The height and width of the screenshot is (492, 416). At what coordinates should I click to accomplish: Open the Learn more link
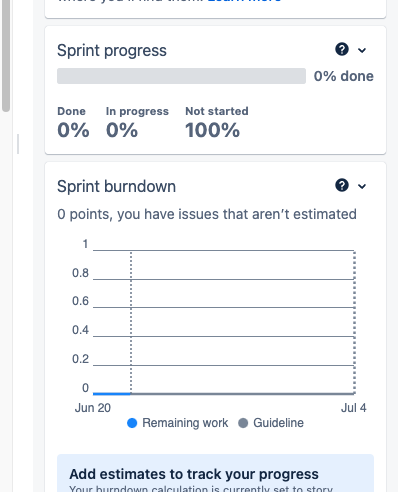[244, 1]
